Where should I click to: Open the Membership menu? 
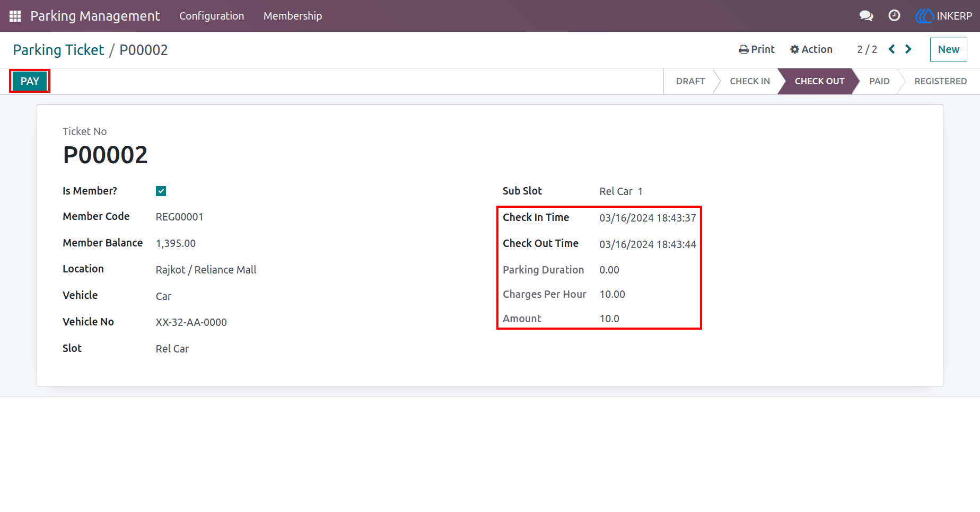tap(293, 16)
